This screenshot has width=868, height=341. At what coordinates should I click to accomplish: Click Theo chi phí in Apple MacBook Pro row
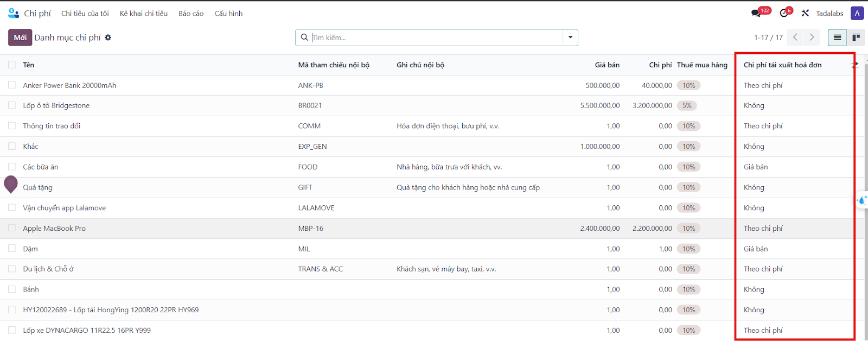(x=763, y=228)
